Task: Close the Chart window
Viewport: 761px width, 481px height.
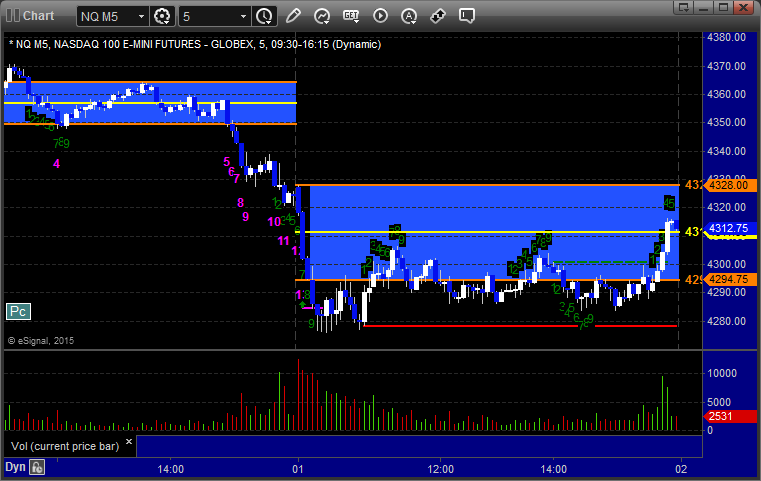Action: (744, 7)
